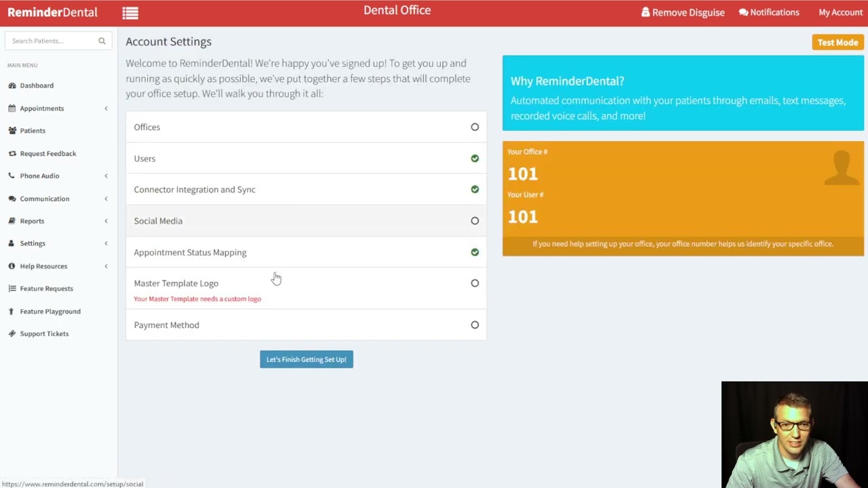Click the Help Resources info icon
Screen dimensions: 868x488
coord(12,266)
